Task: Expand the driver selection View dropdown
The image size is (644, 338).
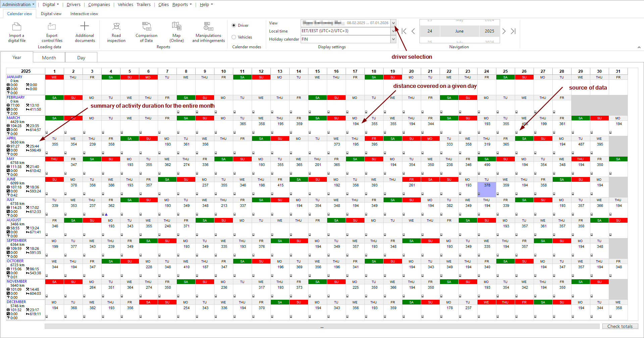Action: point(393,23)
